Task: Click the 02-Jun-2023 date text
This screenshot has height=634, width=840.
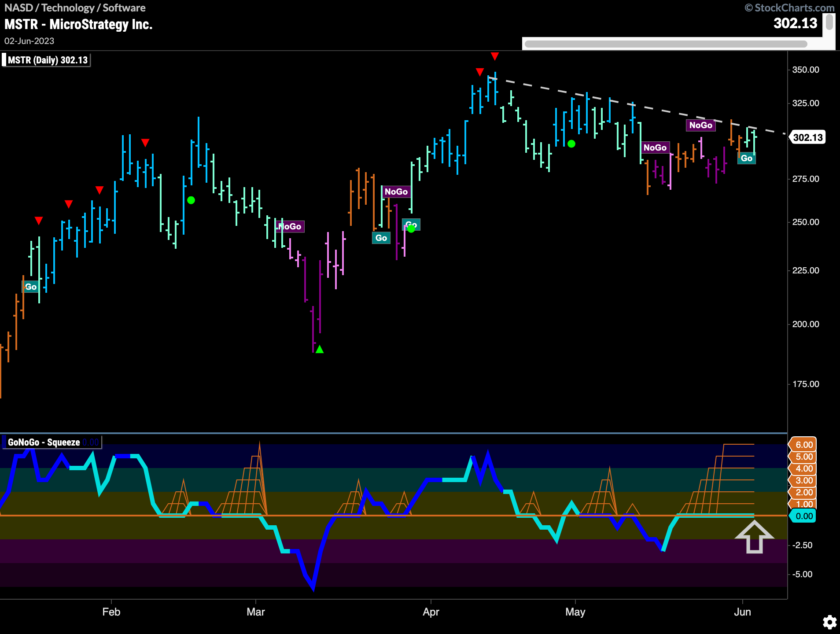Action: [x=29, y=41]
